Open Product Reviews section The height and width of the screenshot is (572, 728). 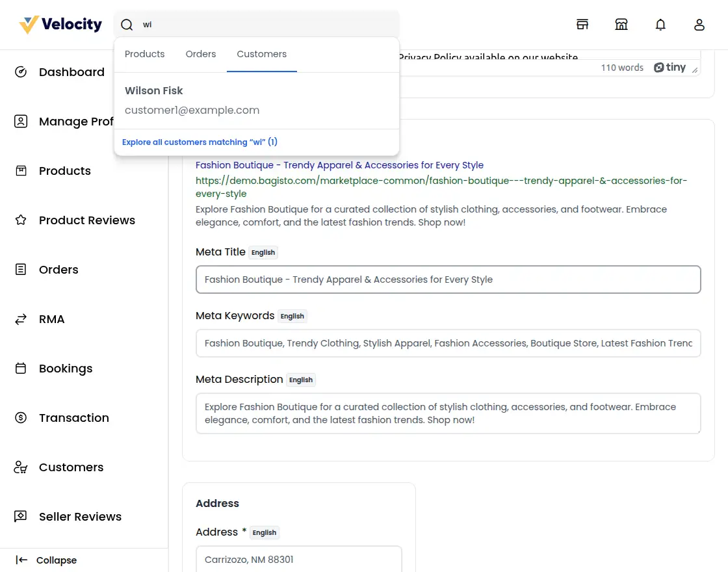[x=86, y=220]
